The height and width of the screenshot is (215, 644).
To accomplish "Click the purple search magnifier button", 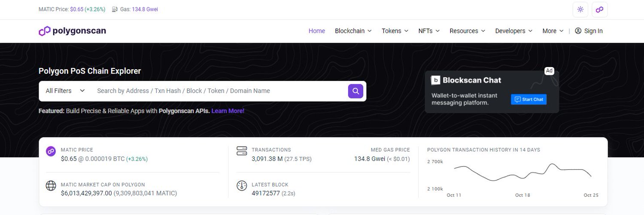I will [355, 91].
